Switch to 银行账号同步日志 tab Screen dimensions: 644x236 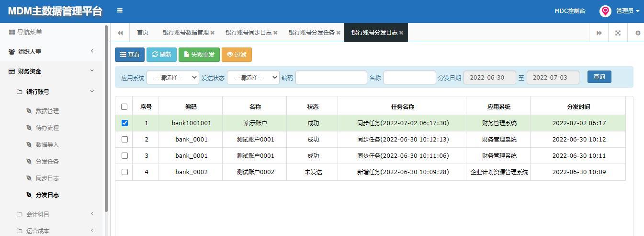pos(249,33)
